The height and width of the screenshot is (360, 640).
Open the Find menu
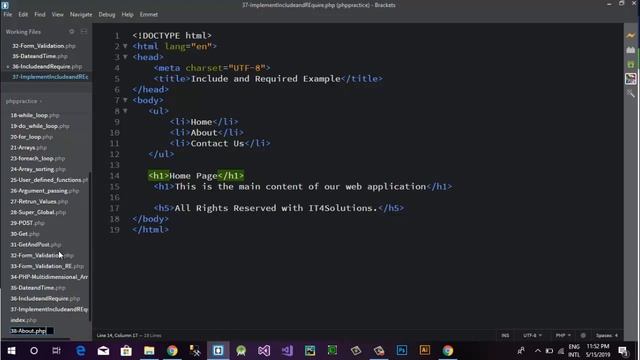(x=40, y=14)
